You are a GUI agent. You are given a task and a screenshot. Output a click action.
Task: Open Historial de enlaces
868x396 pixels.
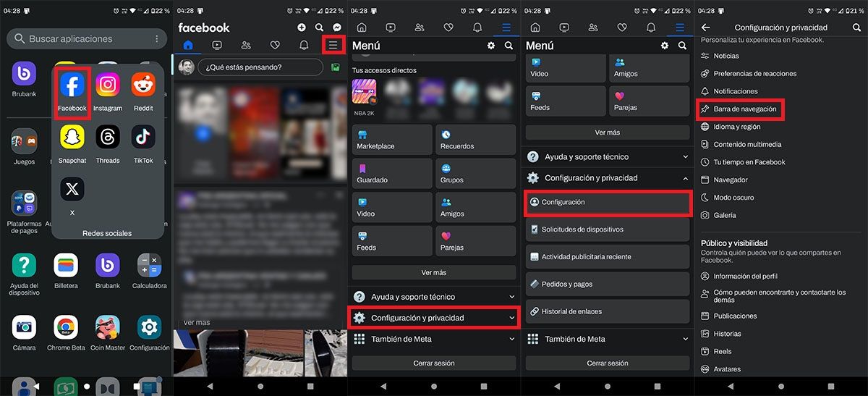coord(608,311)
